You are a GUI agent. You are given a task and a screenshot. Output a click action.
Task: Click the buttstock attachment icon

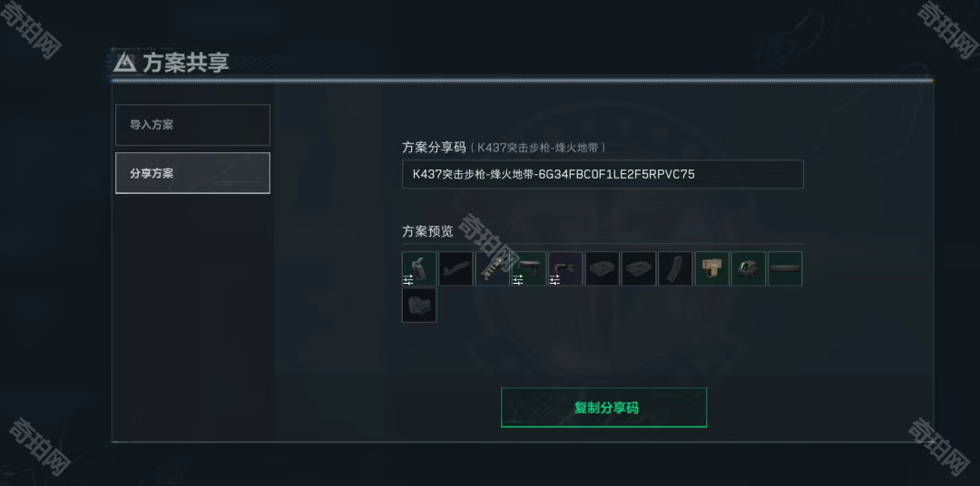(529, 268)
